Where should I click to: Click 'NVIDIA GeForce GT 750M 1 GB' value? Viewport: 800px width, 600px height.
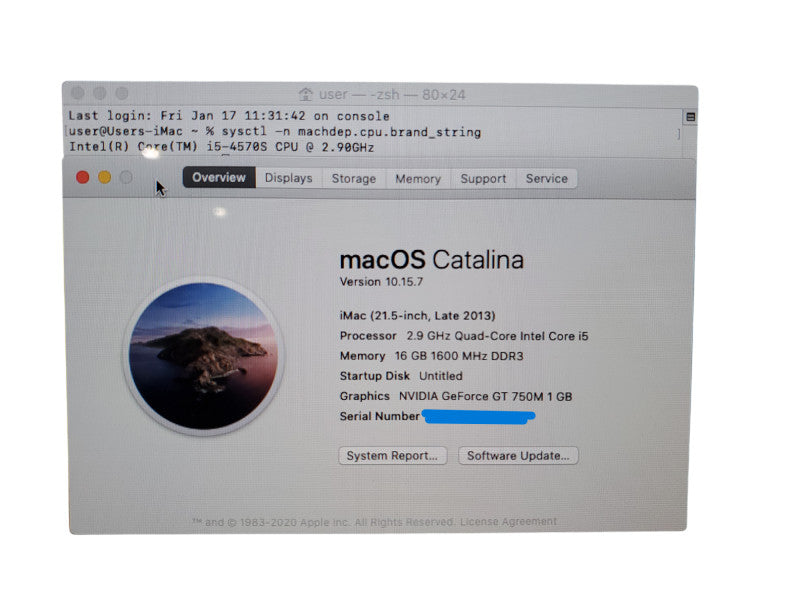[486, 396]
